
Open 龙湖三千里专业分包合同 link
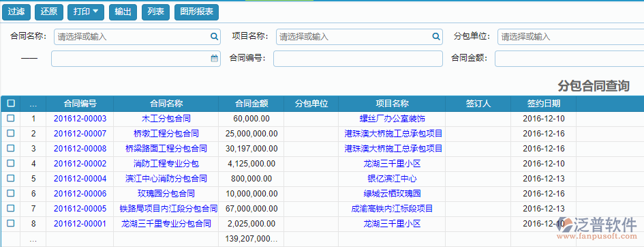(x=166, y=224)
